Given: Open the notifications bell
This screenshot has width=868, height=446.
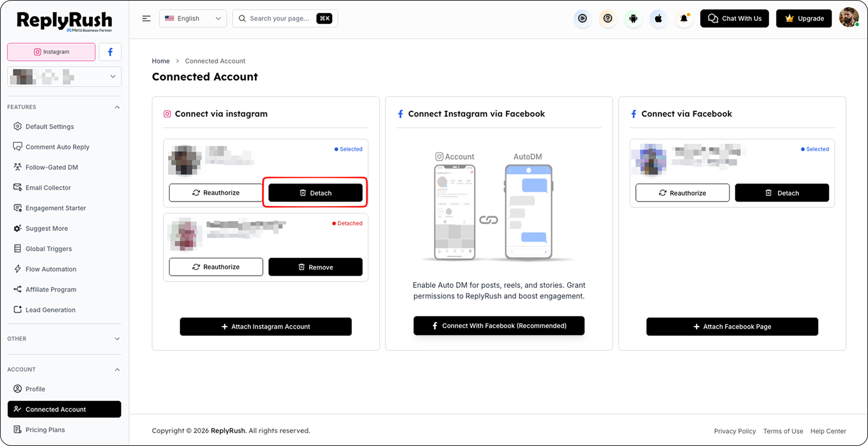Looking at the screenshot, I should point(684,19).
